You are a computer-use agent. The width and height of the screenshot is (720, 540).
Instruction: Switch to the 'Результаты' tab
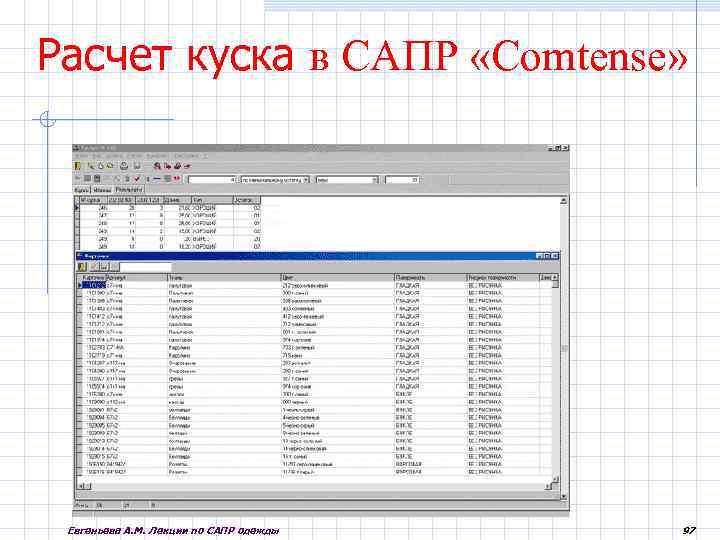(129, 189)
